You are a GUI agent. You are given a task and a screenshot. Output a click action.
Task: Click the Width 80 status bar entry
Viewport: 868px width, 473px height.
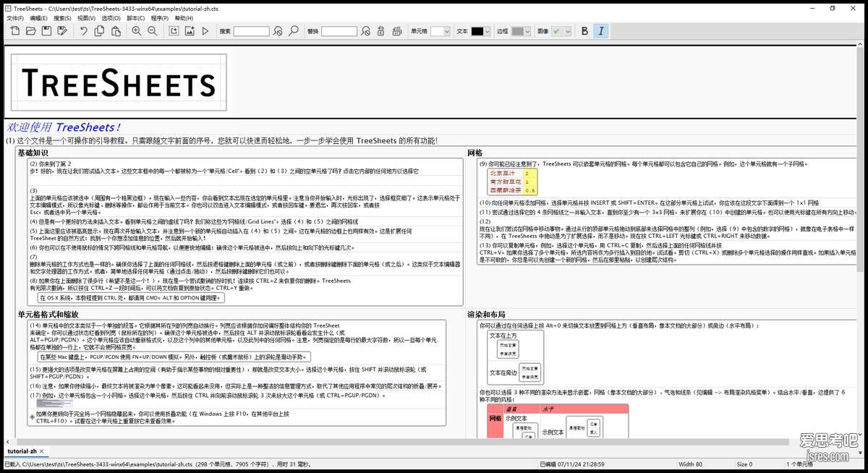pos(689,464)
